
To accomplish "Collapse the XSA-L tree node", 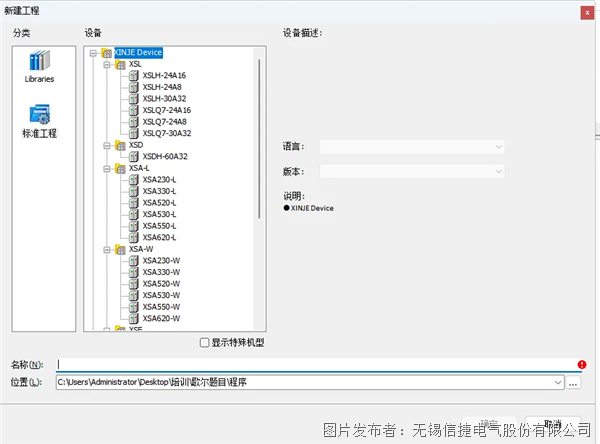I will (x=107, y=169).
